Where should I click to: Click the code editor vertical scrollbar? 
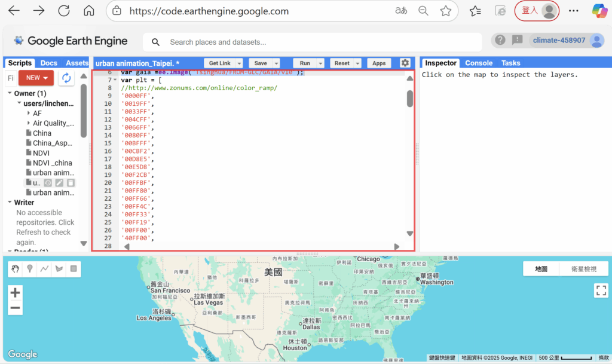409,98
